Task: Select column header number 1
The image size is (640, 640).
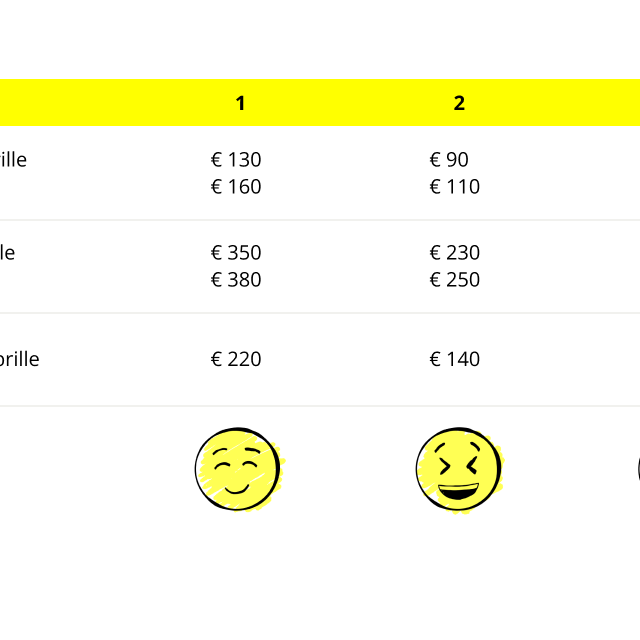Action: point(240,103)
